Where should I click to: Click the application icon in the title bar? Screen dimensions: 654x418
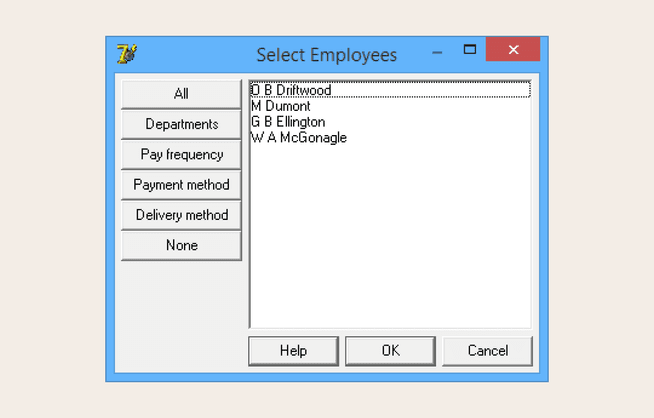pos(126,53)
